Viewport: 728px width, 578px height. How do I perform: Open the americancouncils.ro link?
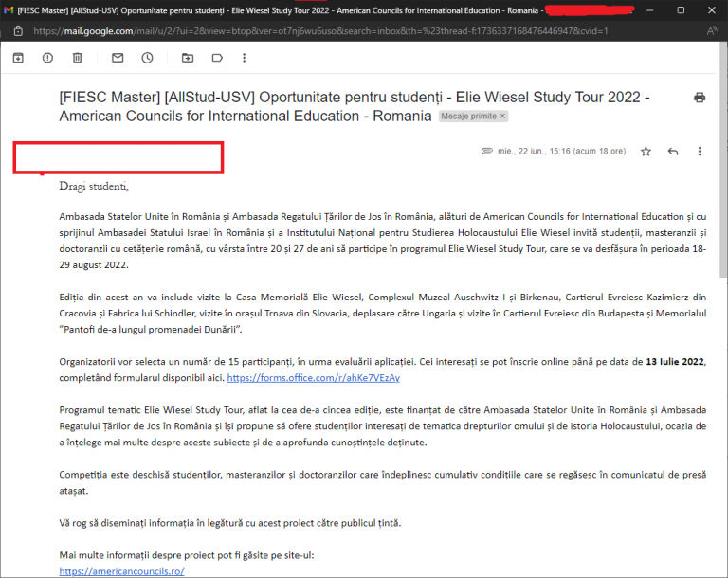pyautogui.click(x=120, y=571)
